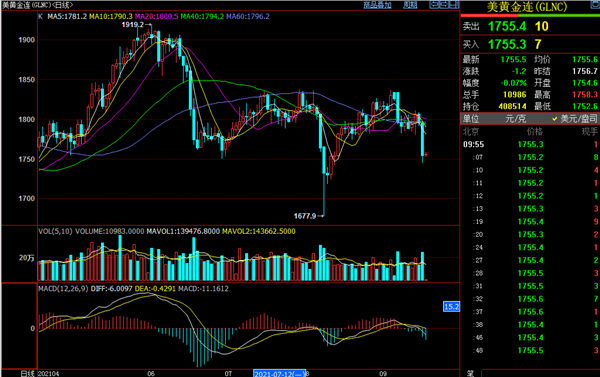Click the first small window icon above chart
Screen dimensions: 600x377
pos(434,5)
